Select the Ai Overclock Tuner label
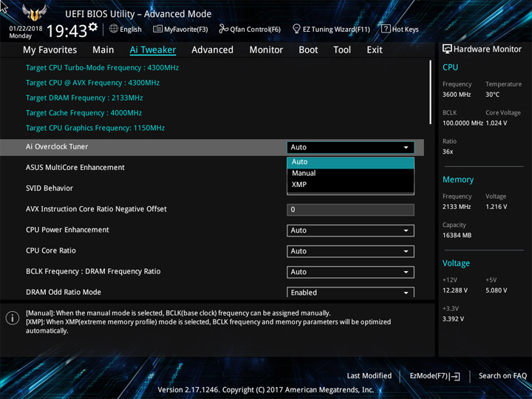 pyautogui.click(x=57, y=147)
